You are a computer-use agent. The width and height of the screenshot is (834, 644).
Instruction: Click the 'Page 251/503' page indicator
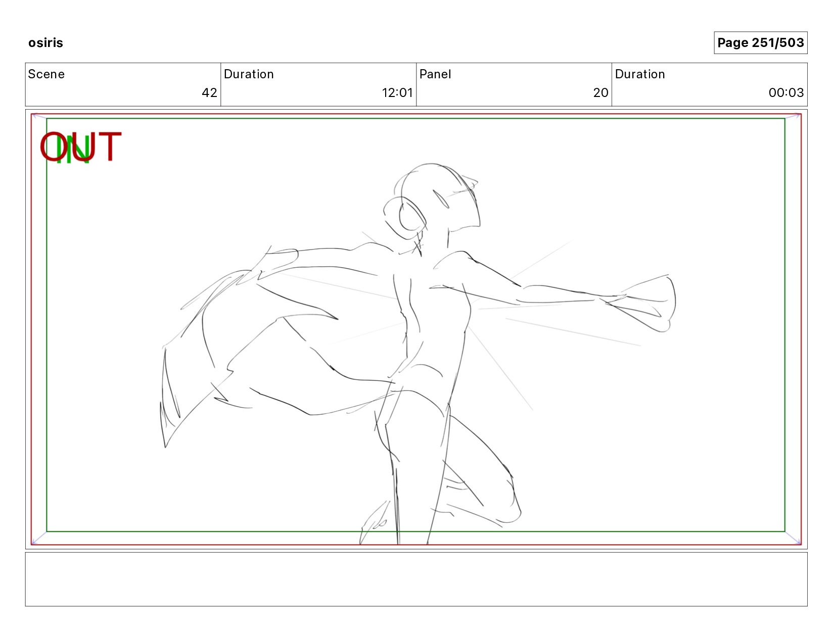pyautogui.click(x=760, y=42)
